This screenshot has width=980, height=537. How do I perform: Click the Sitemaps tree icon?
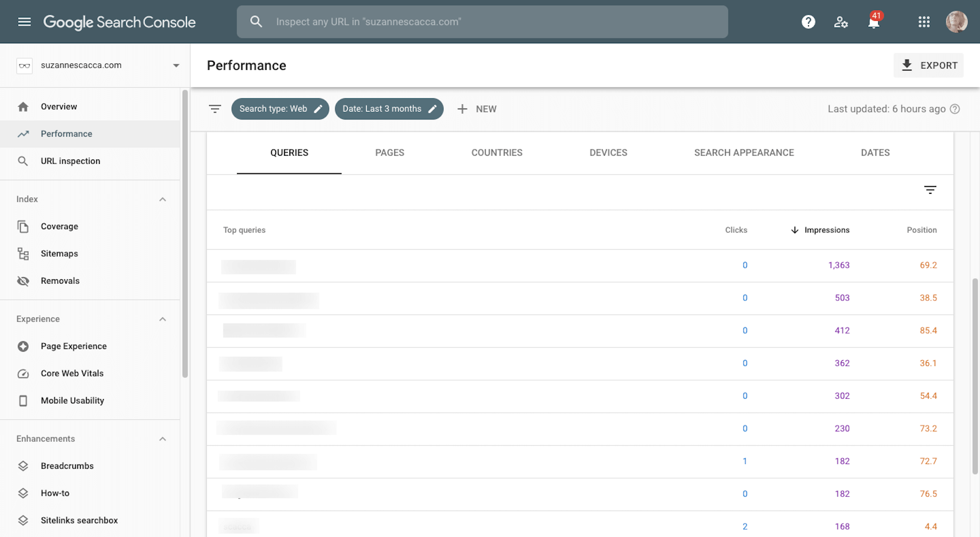coord(23,254)
